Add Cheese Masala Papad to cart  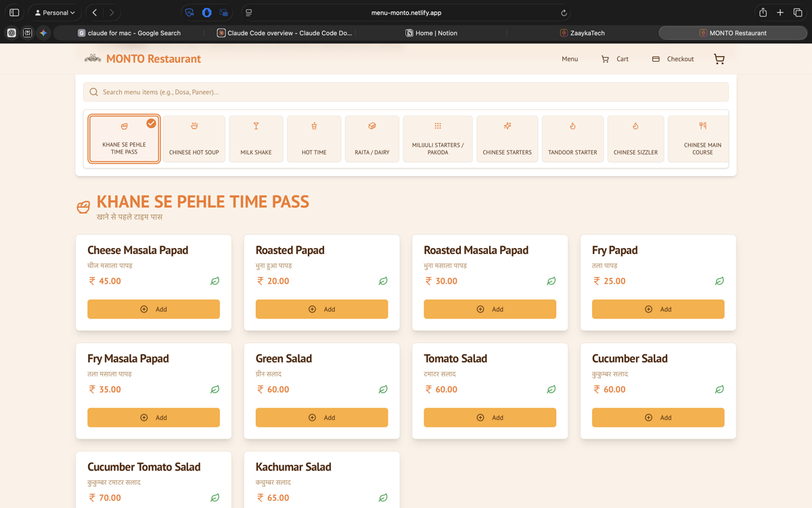(x=154, y=309)
